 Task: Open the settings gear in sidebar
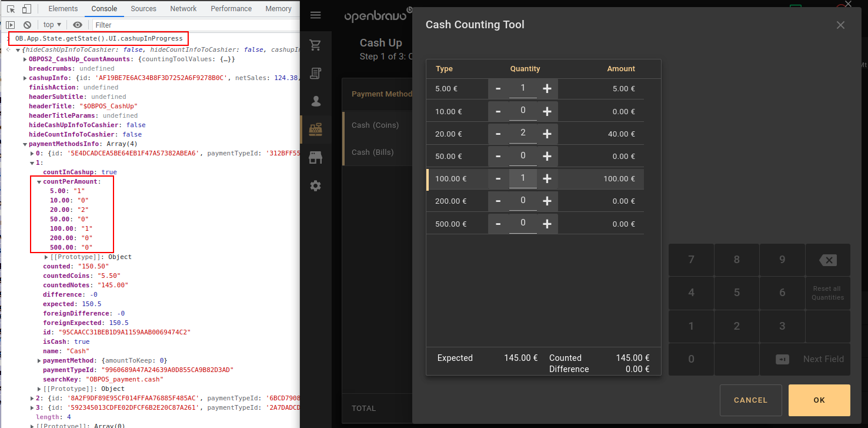[316, 186]
